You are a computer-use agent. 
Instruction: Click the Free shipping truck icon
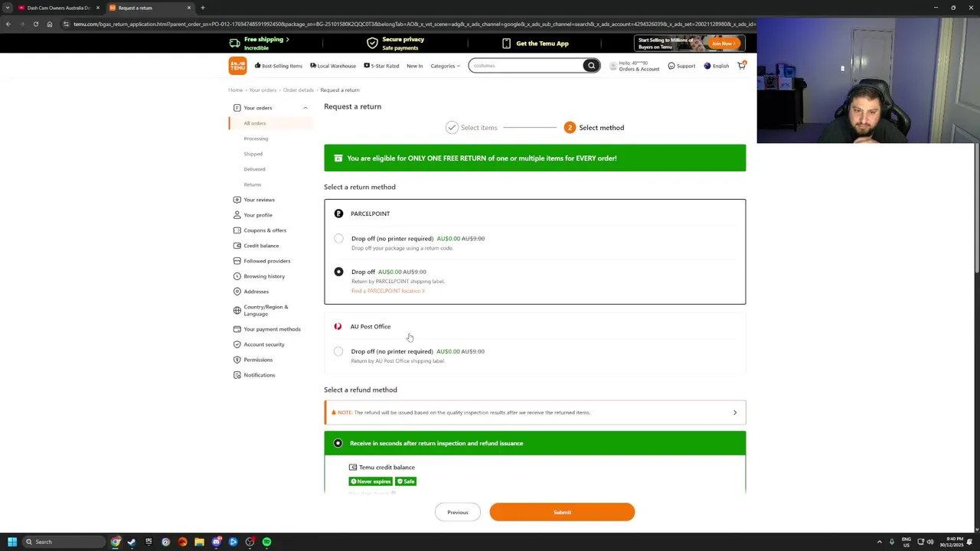(x=234, y=44)
